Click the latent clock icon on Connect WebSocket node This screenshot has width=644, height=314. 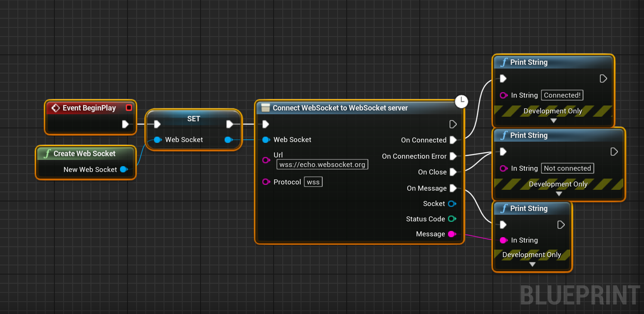pos(461,101)
